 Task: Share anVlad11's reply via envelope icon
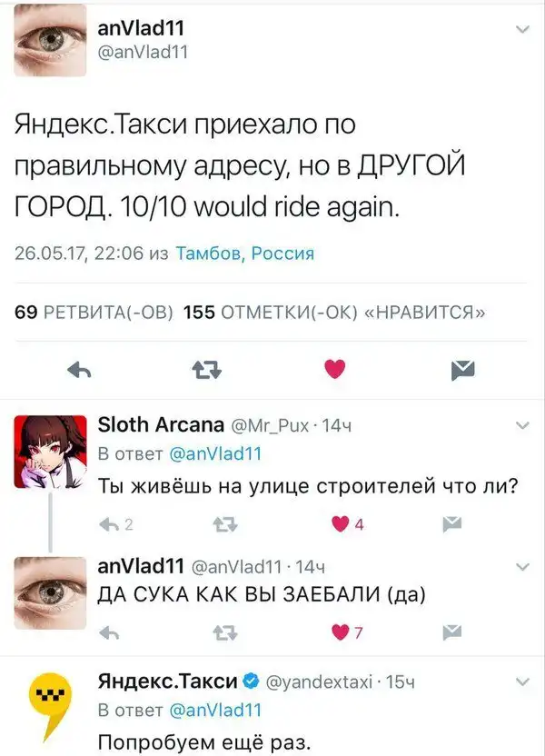coord(452,632)
